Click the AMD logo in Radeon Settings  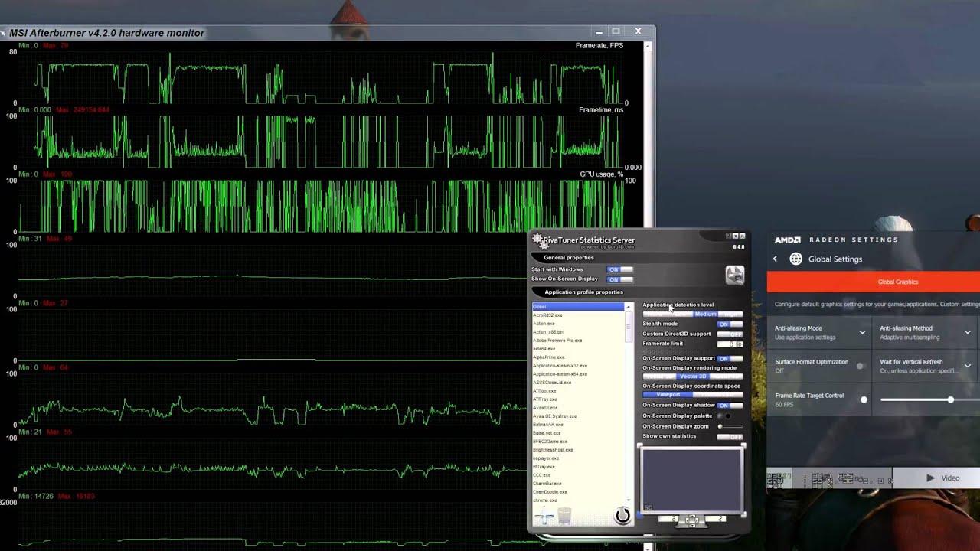(787, 240)
